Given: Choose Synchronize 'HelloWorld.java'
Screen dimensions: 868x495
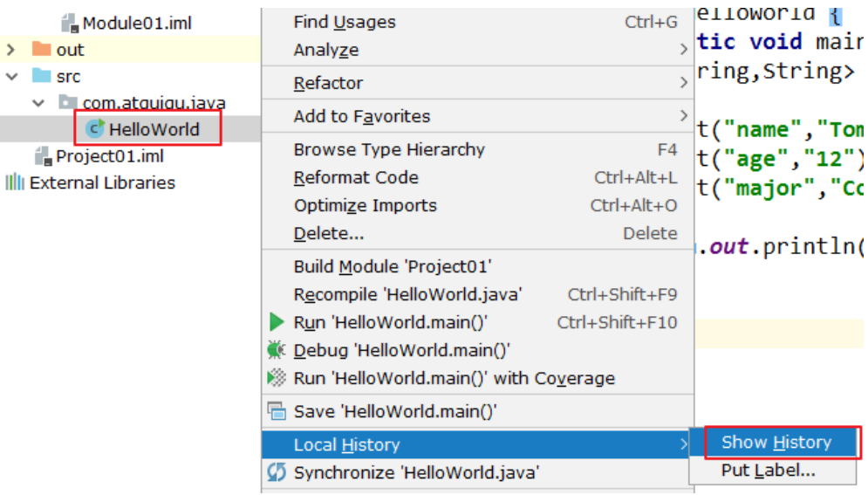Looking at the screenshot, I should (x=478, y=472).
